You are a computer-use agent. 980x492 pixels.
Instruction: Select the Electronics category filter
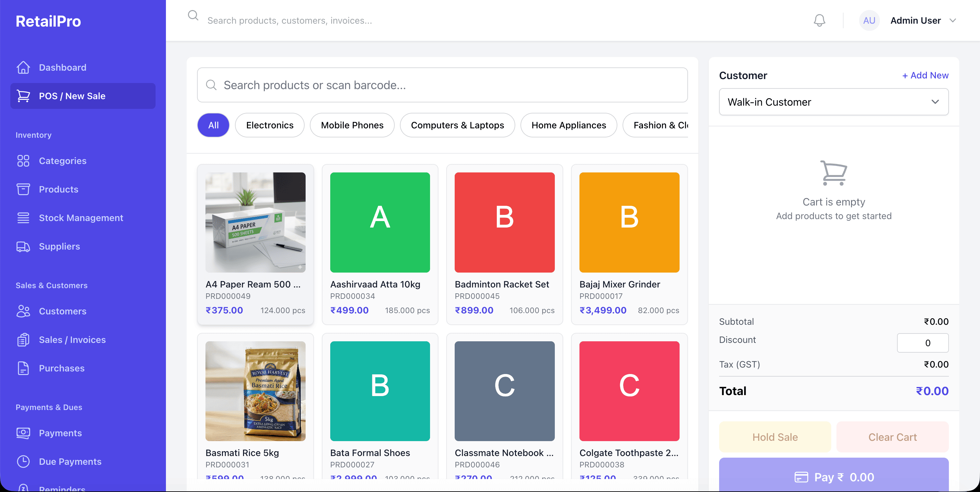pos(269,125)
